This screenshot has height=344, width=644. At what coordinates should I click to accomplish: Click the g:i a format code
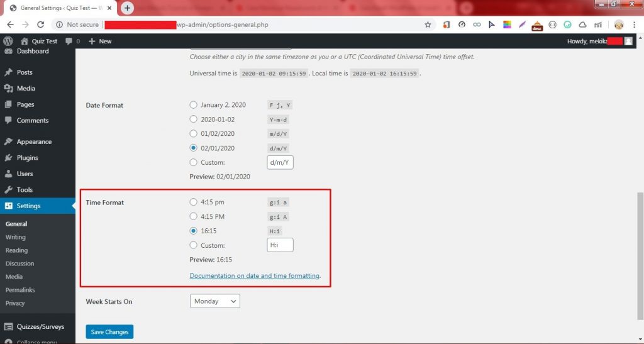(278, 202)
